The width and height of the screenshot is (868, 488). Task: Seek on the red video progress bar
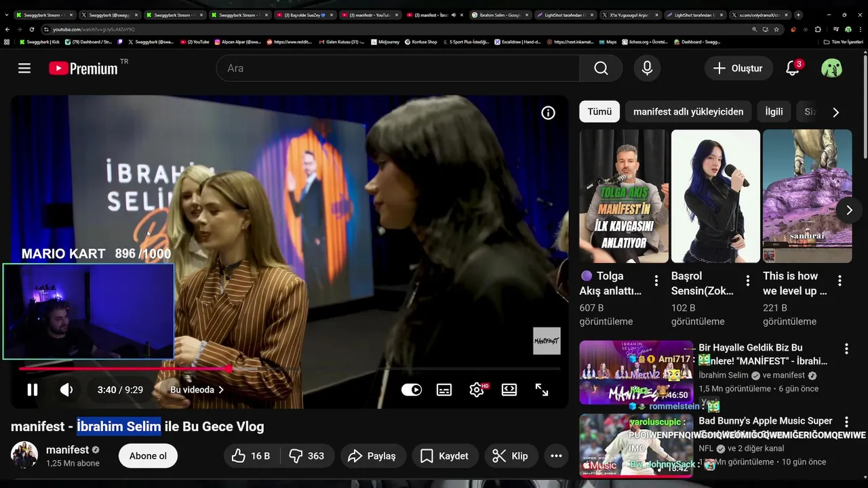[x=290, y=369]
